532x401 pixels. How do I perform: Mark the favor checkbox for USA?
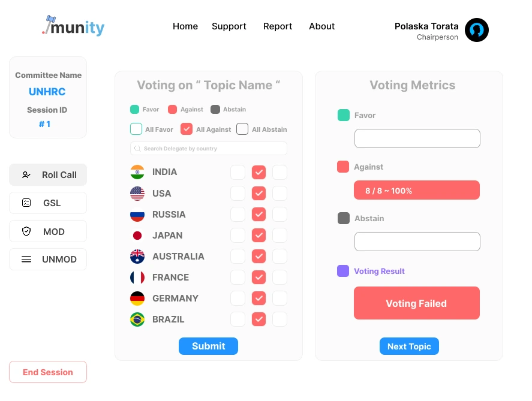(238, 193)
